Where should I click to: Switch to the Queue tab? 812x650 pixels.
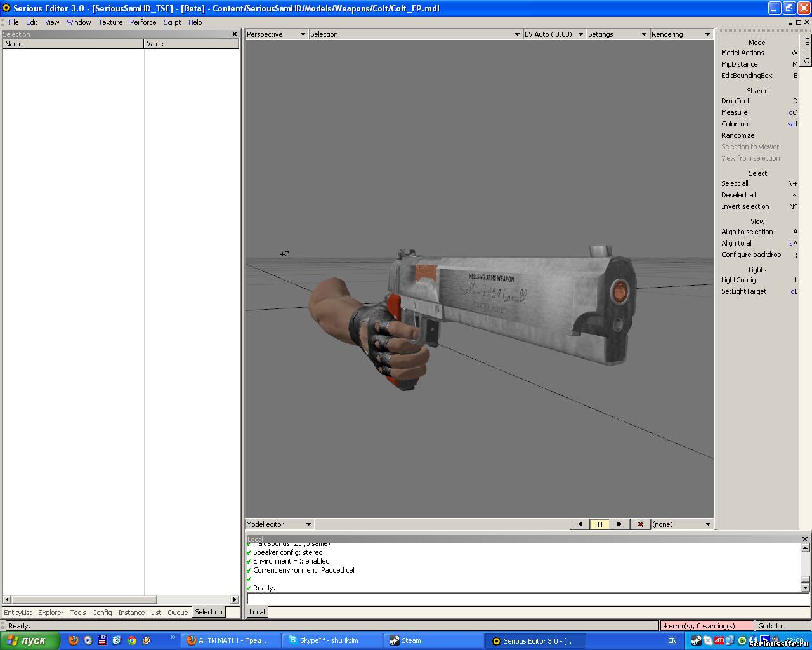[178, 613]
